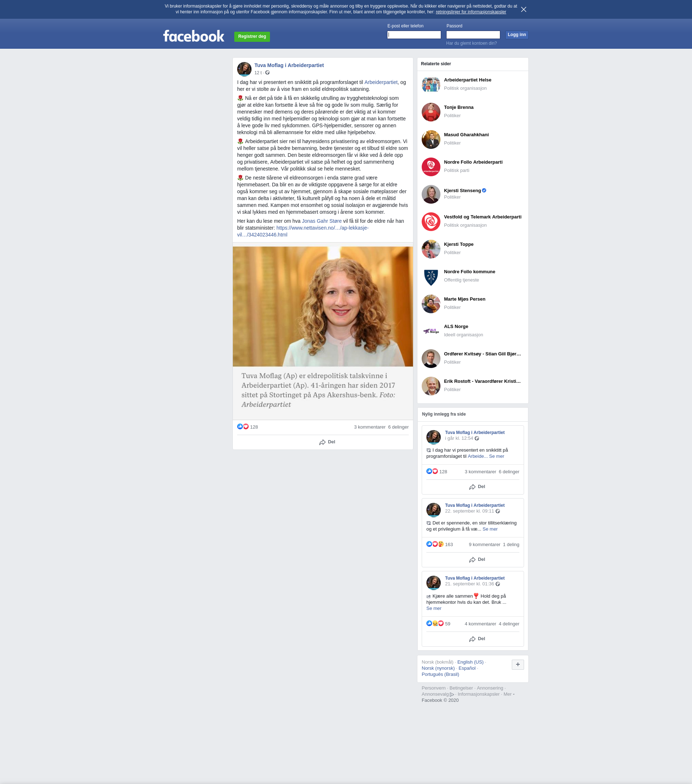692x784 pixels.
Task: Click reaction icons beside 59
Action: point(435,623)
